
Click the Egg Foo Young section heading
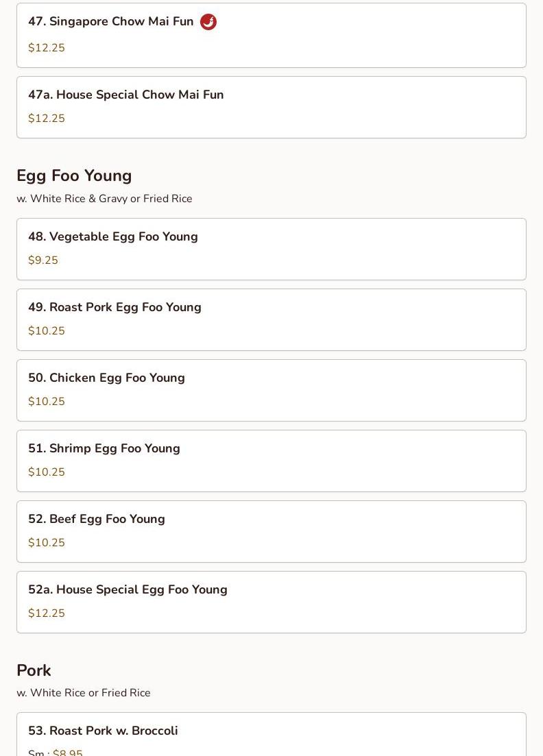(74, 175)
